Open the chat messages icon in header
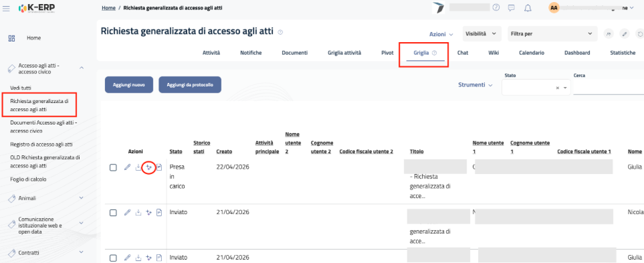The width and height of the screenshot is (644, 263). [512, 7]
